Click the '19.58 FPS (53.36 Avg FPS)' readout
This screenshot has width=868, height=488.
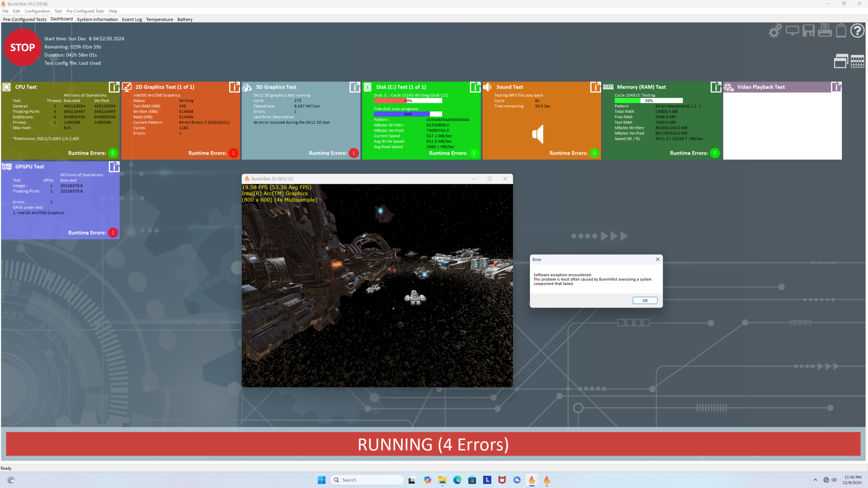coord(277,187)
